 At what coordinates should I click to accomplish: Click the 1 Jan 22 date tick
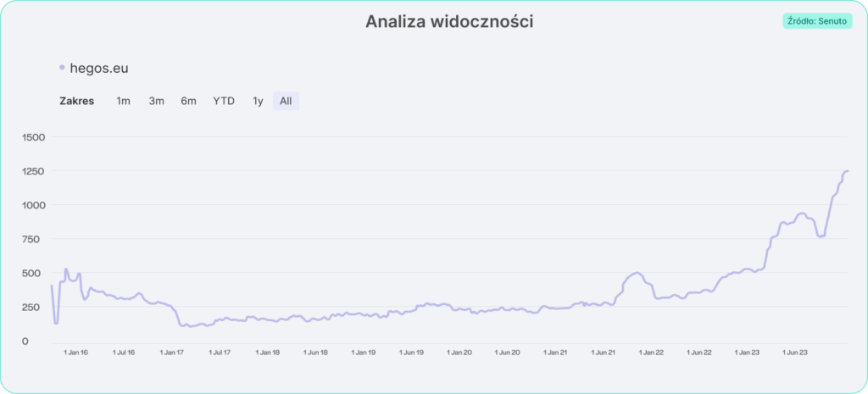pyautogui.click(x=652, y=352)
